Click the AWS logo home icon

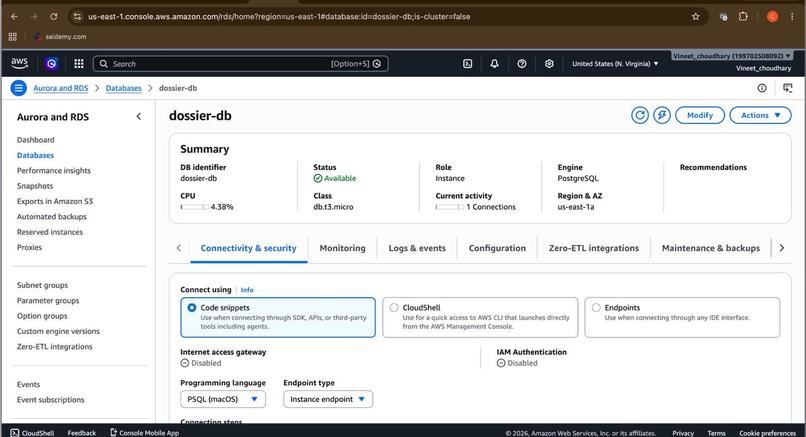20,63
